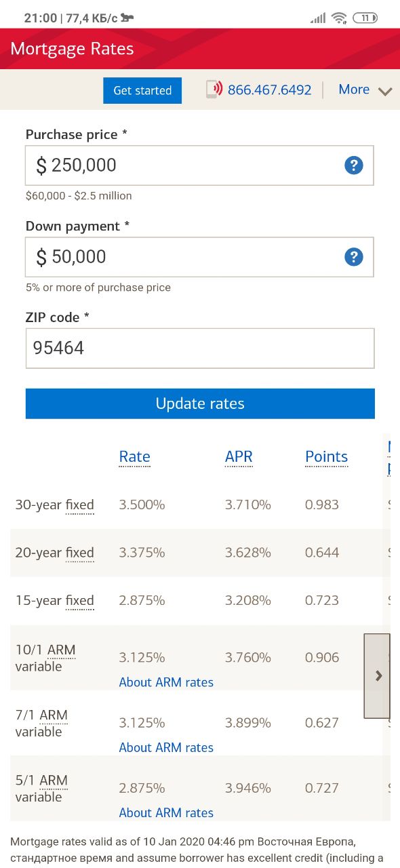Tap the Wi-Fi status icon

339,18
